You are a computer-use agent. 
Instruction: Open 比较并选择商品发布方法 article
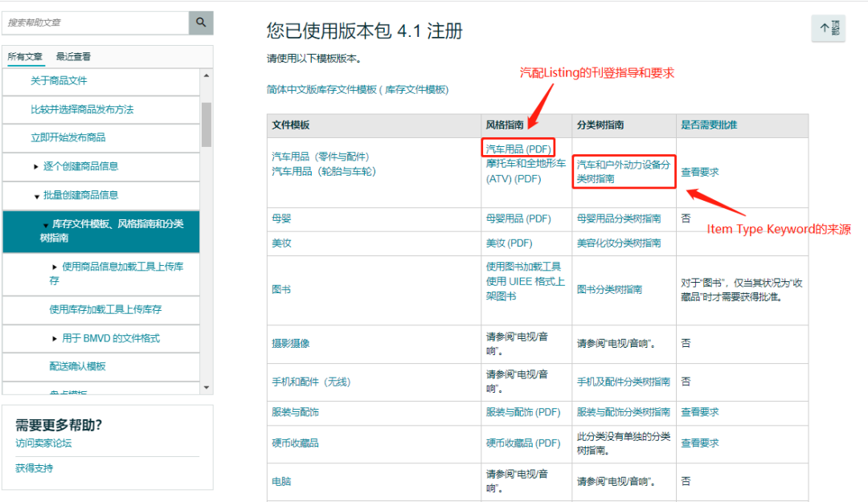click(x=82, y=109)
